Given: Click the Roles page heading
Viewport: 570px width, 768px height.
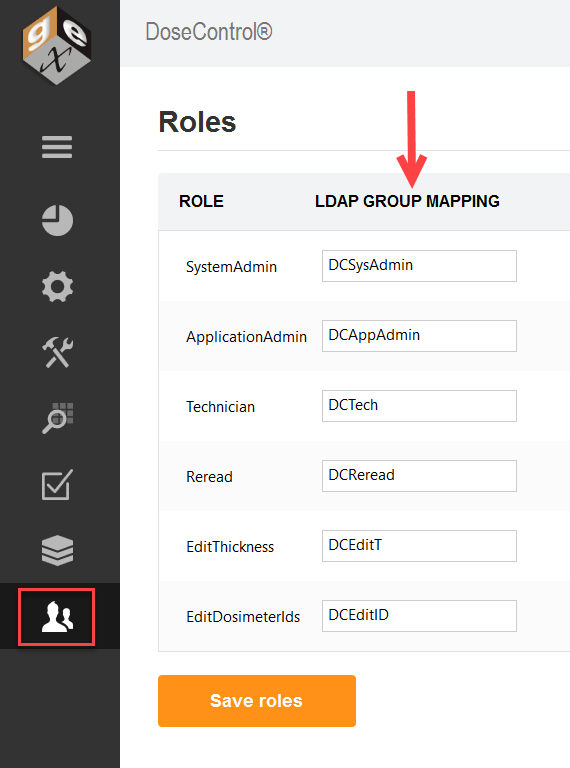Looking at the screenshot, I should pos(197,122).
